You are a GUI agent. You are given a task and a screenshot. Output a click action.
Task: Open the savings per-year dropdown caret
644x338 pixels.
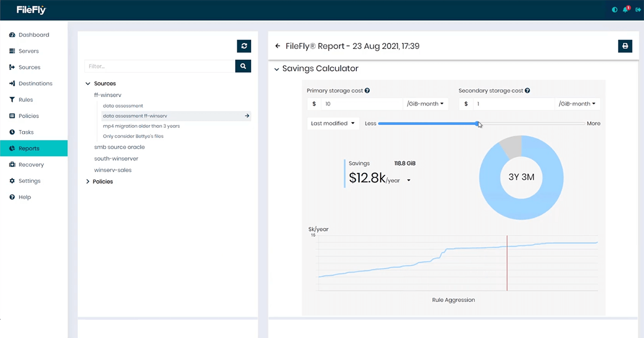(x=408, y=180)
